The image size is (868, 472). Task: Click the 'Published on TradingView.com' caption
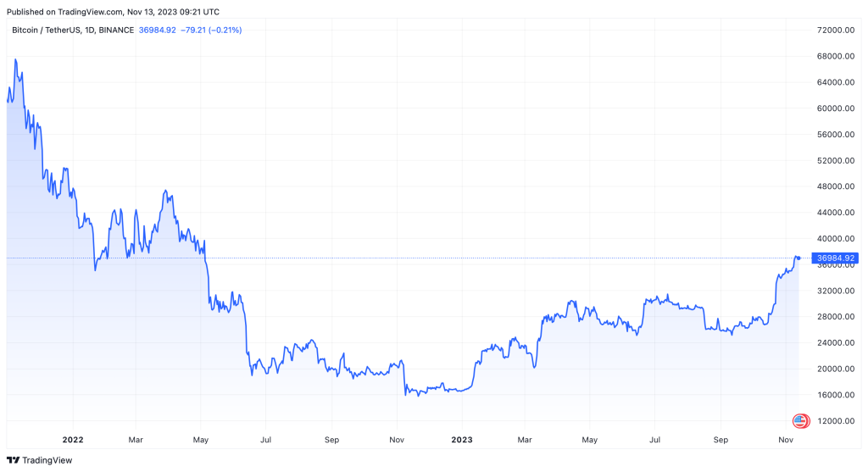(111, 12)
